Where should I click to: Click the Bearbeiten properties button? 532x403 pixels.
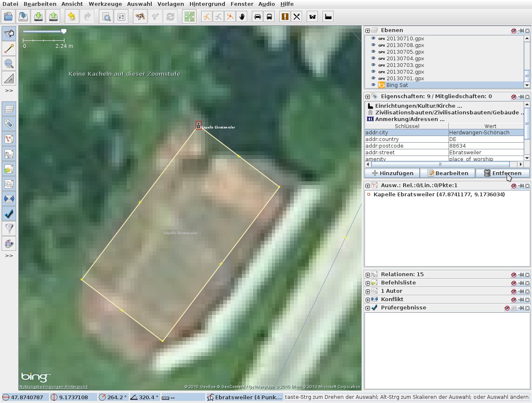click(447, 173)
